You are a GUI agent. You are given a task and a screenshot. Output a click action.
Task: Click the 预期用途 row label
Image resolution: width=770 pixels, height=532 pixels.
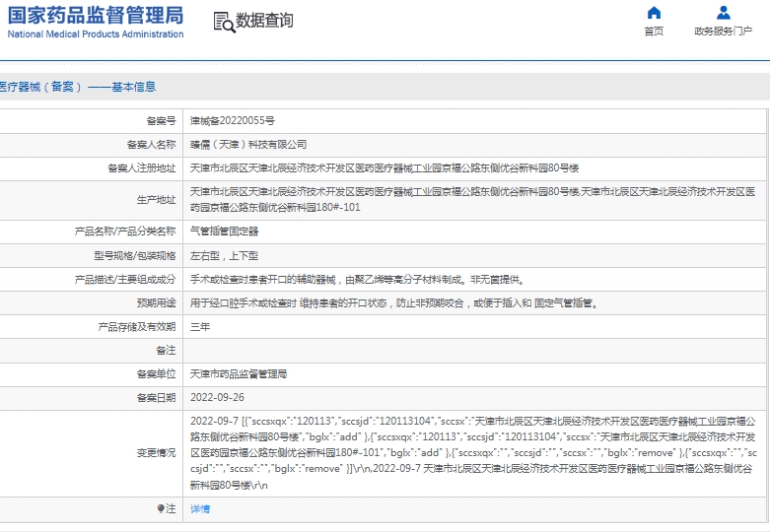point(156,303)
